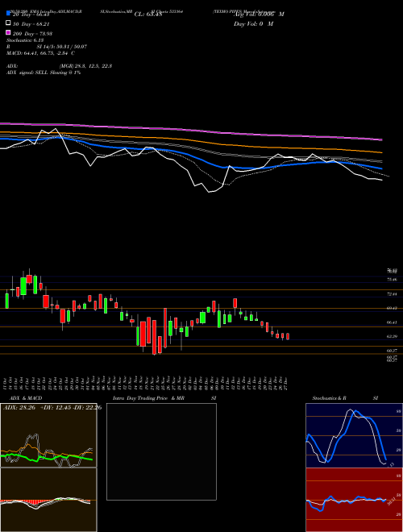Click the 'Stochastics & R' panel title
The height and width of the screenshot is (532, 403).
(330, 398)
